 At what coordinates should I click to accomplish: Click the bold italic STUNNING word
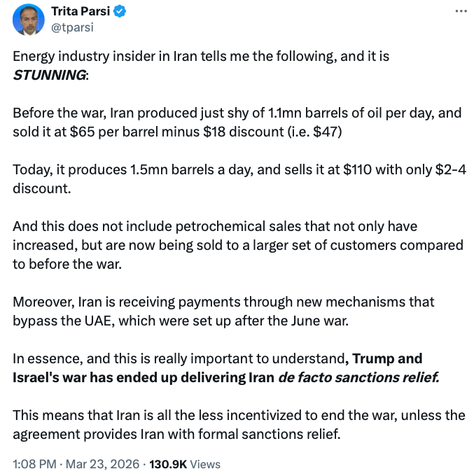tap(50, 75)
